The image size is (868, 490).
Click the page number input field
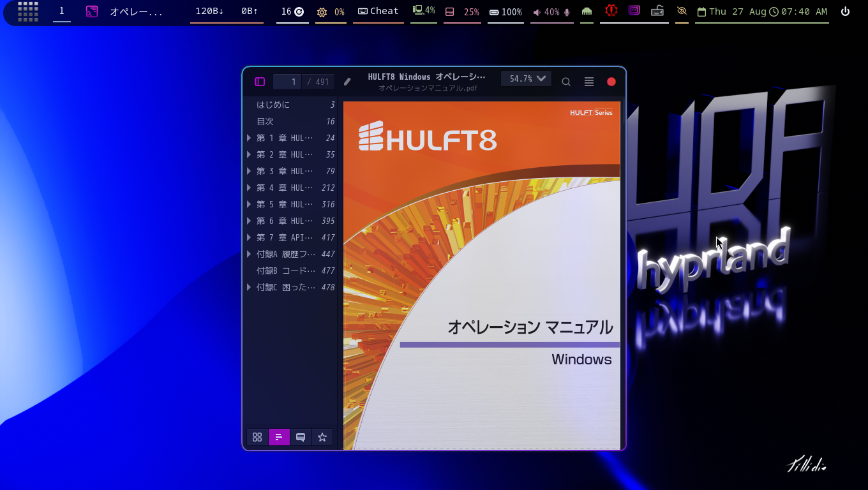288,82
